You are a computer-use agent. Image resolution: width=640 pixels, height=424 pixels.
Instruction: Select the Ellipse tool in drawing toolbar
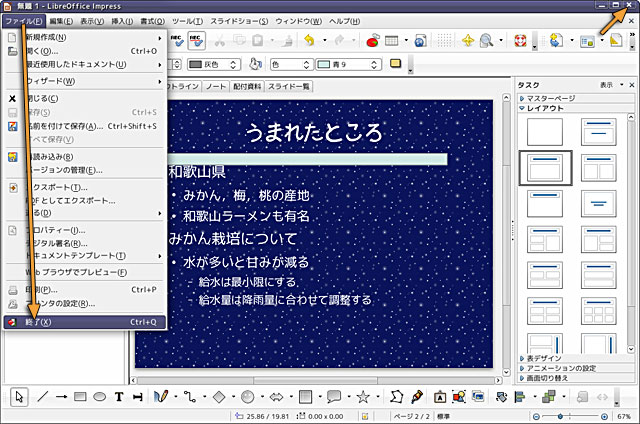click(x=100, y=397)
